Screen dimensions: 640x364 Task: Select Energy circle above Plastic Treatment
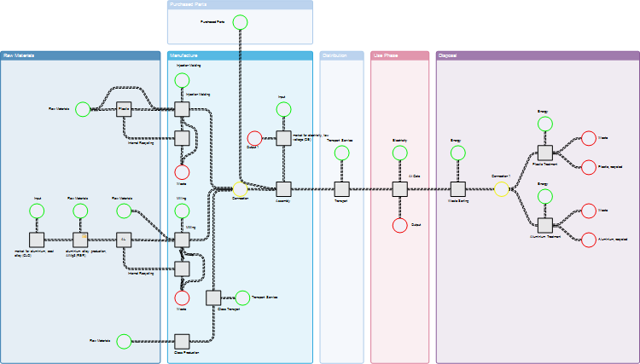(545, 124)
